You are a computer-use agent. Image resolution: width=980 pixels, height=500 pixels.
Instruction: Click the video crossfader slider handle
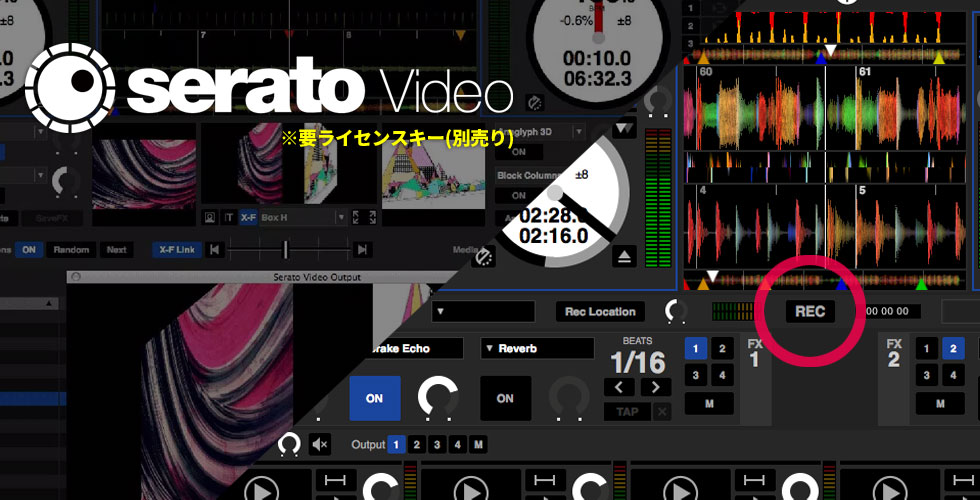click(286, 250)
